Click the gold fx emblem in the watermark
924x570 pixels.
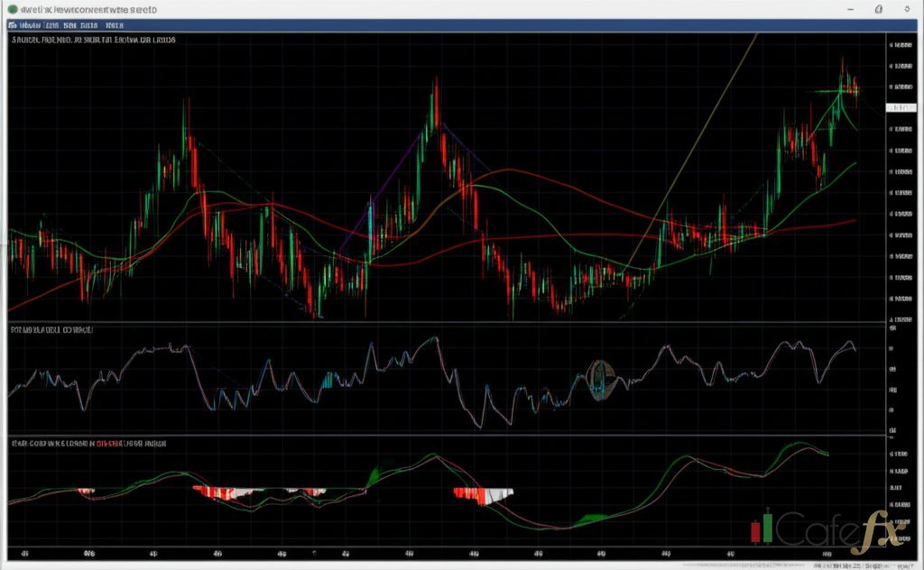click(875, 532)
